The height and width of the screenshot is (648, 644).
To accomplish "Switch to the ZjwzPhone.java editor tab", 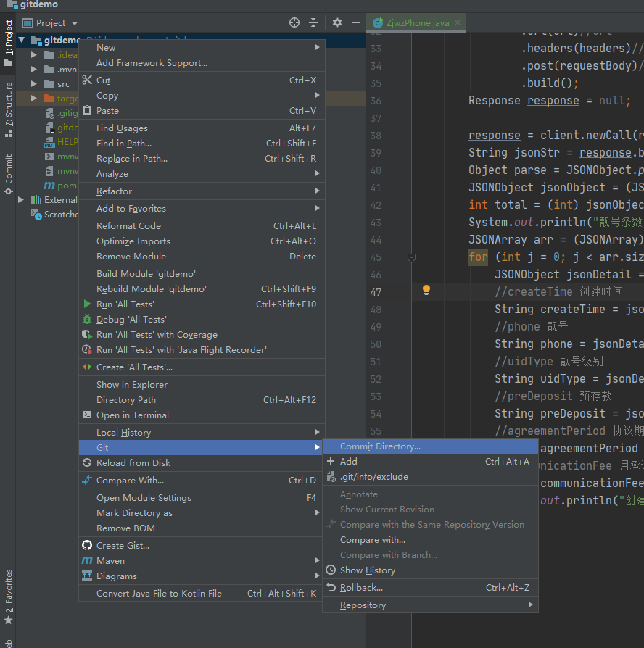I will point(416,23).
